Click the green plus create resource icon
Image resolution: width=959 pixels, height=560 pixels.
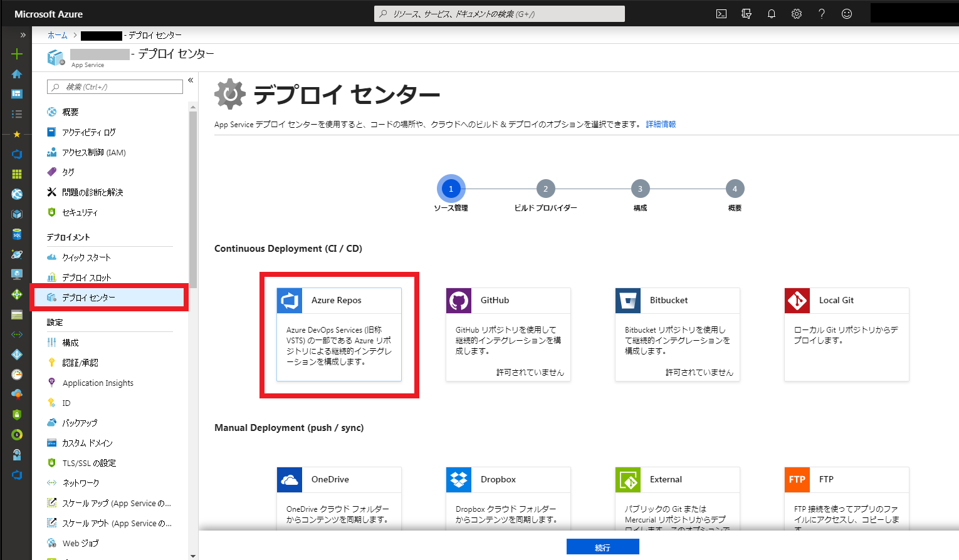[17, 54]
